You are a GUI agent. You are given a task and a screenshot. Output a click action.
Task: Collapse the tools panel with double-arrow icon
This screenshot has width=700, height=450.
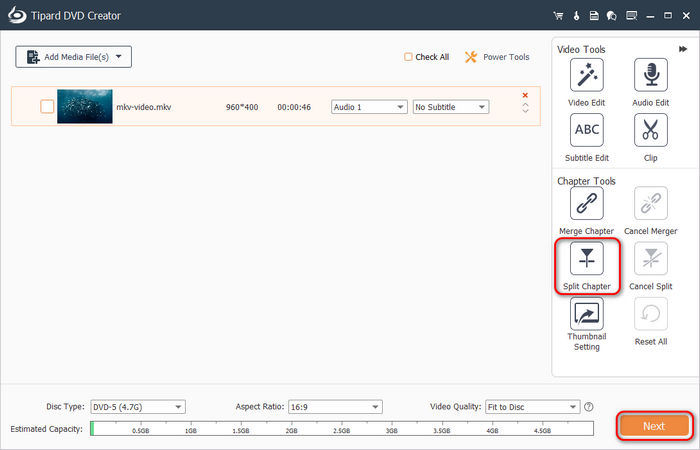(x=683, y=49)
